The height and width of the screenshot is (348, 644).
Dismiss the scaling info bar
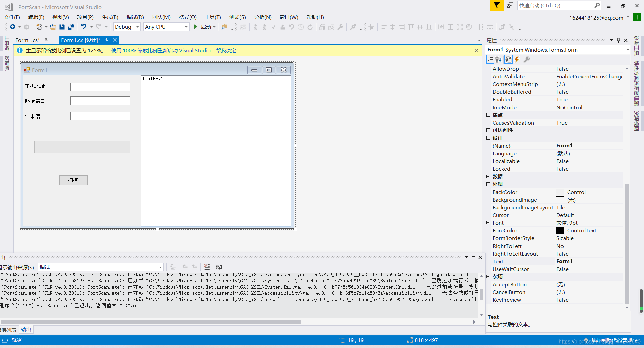pos(476,51)
